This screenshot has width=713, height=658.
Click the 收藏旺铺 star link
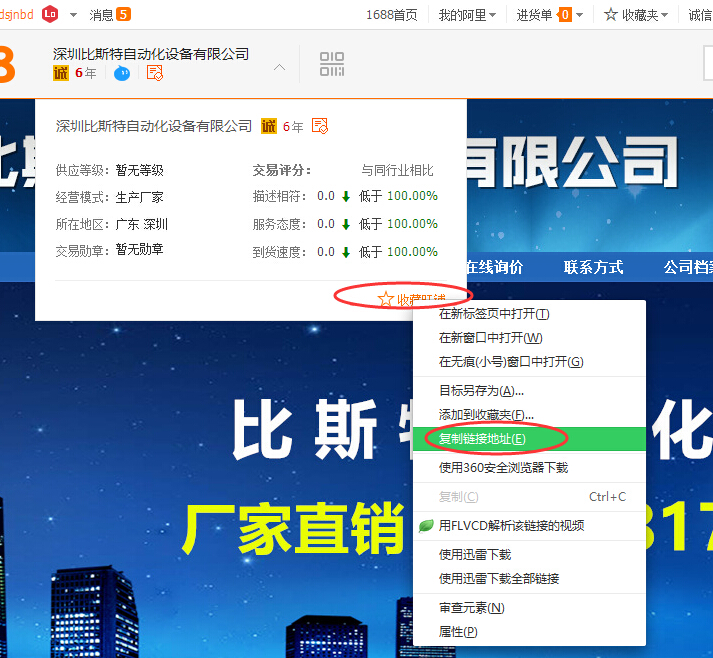[412, 299]
